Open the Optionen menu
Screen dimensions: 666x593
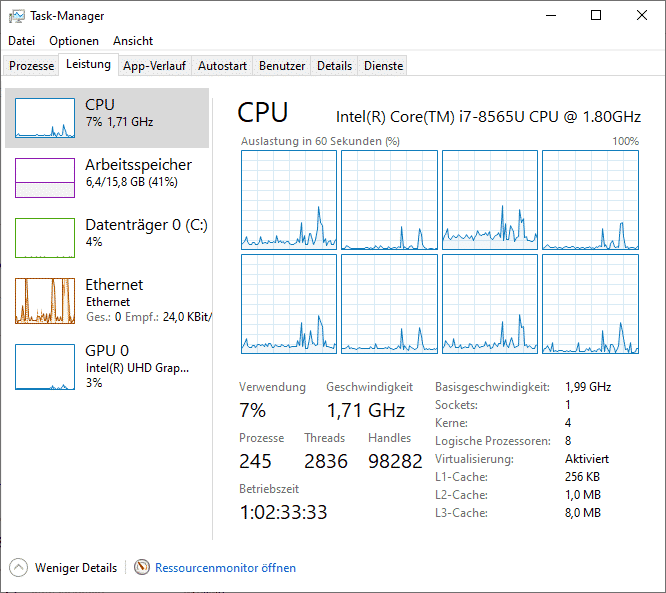[x=74, y=41]
